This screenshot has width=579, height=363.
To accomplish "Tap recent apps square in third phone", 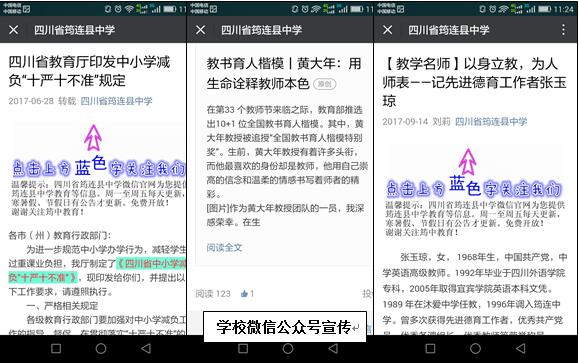I will tap(430, 348).
